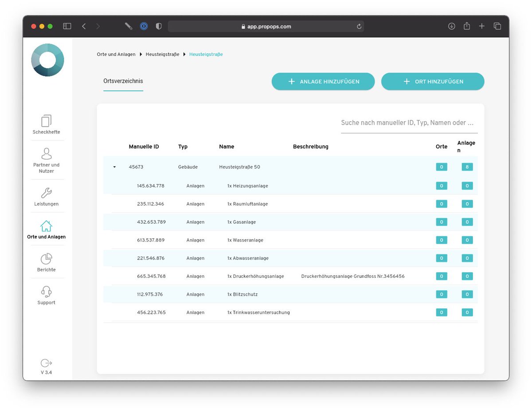
Task: Click the logout icon above V 3.4
Action: click(x=46, y=363)
